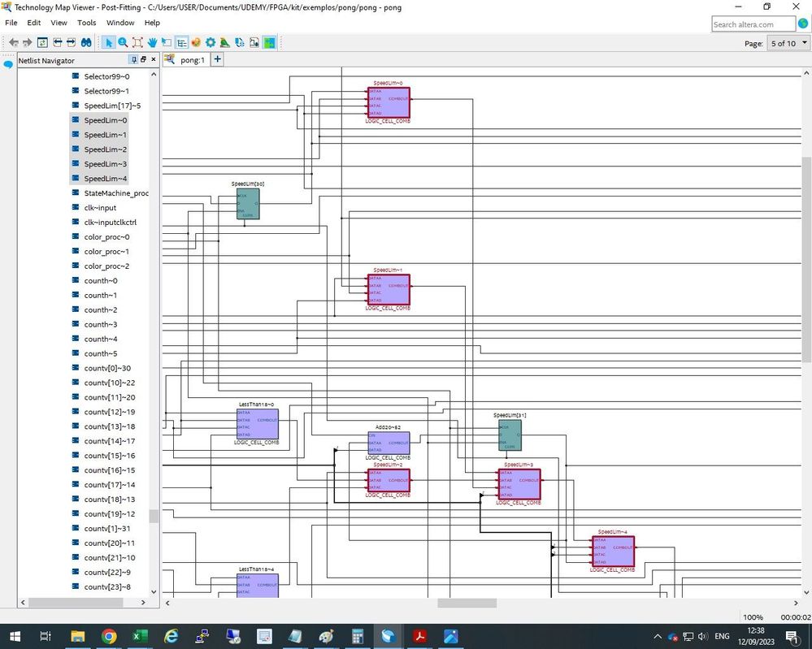This screenshot has width=812, height=649.
Task: Select StateMachine_proc in the navigator tree
Action: [115, 193]
